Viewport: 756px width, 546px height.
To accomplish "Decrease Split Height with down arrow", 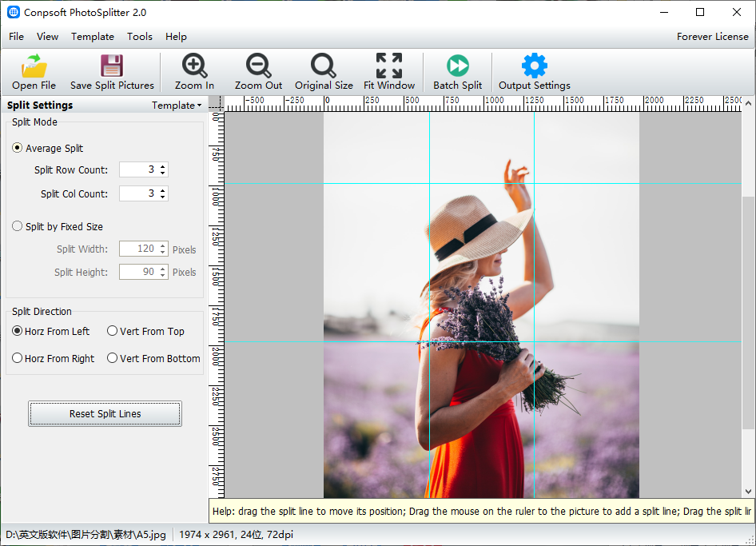I will [x=163, y=275].
